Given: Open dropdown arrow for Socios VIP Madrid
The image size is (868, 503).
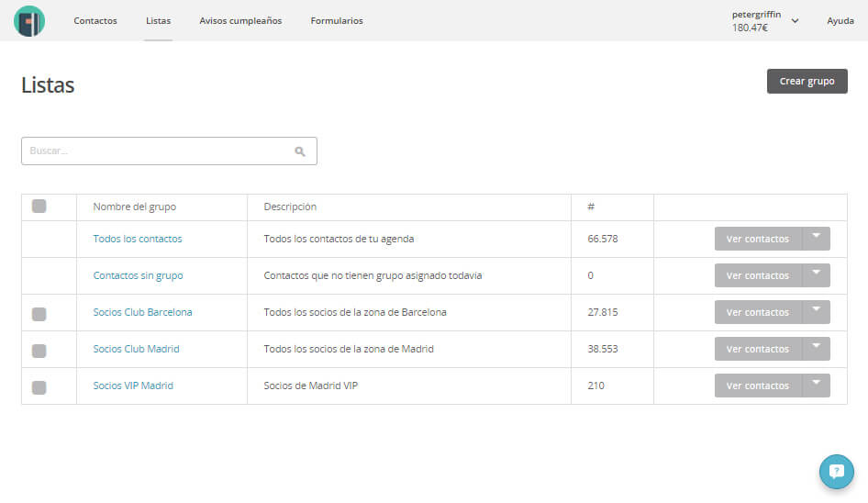Looking at the screenshot, I should pos(816,385).
